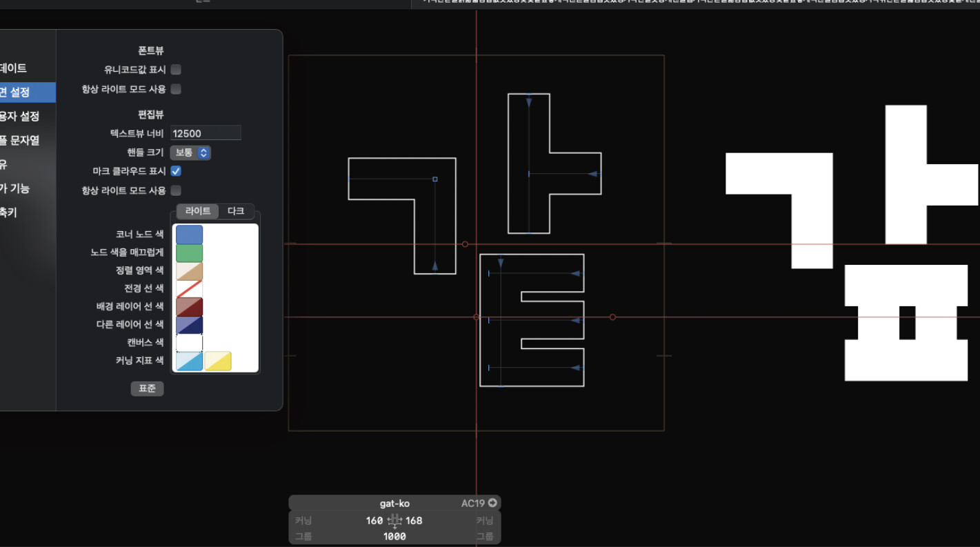980x547 pixels.
Task: Click the gat-ko glyph name field
Action: (x=394, y=504)
